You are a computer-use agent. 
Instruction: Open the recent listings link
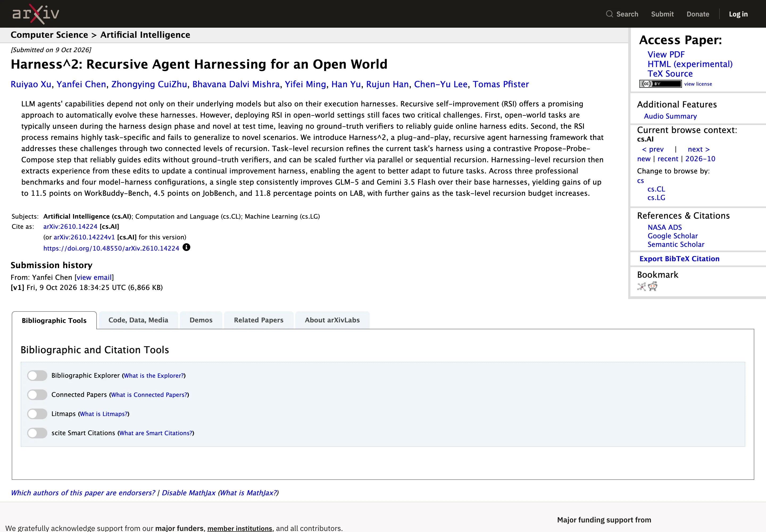tap(668, 159)
